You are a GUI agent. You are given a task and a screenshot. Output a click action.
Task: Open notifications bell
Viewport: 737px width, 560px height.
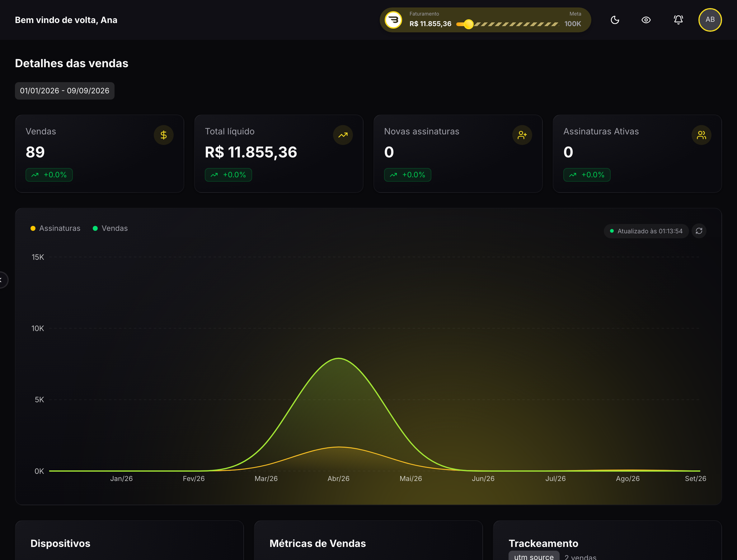(678, 20)
